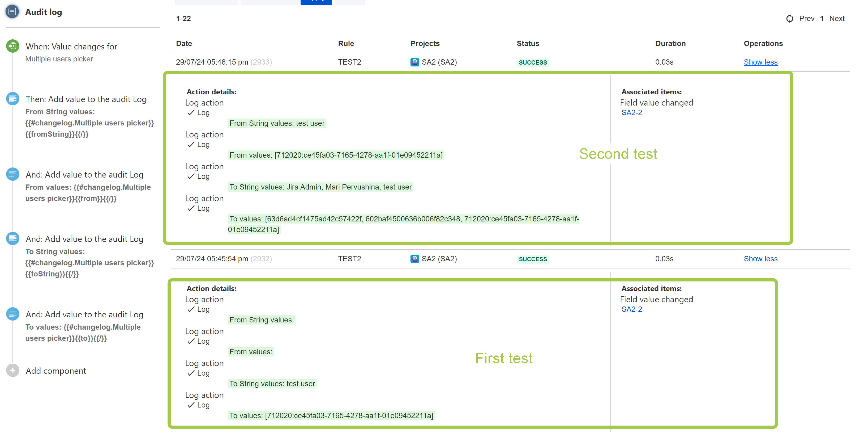This screenshot has height=433, width=868.
Task: Open the SA2-2 issue in Second test
Action: click(x=631, y=113)
